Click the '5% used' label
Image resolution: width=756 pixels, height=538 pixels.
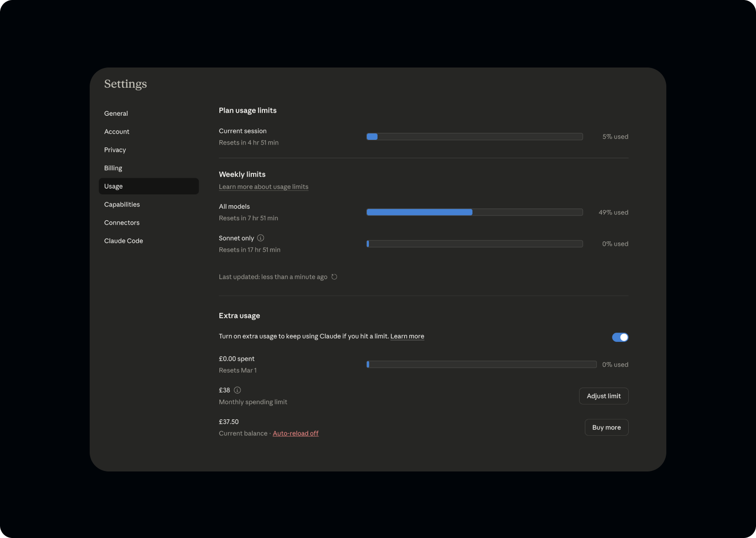pyautogui.click(x=615, y=137)
